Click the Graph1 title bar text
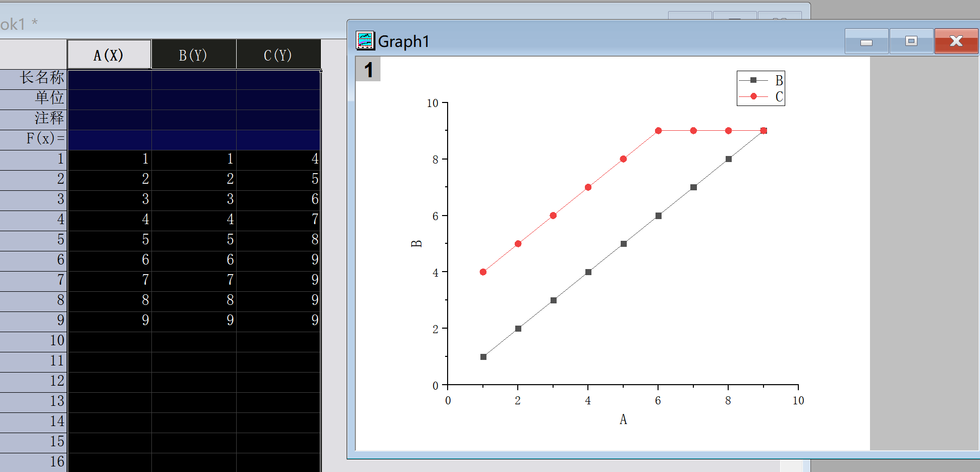The height and width of the screenshot is (472, 980). [x=403, y=41]
